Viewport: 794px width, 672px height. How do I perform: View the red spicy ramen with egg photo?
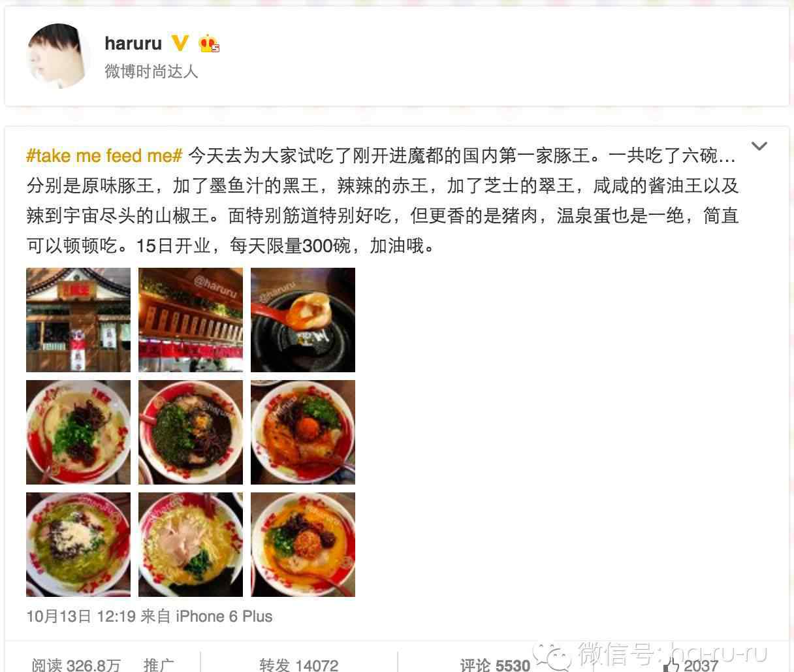(x=303, y=432)
